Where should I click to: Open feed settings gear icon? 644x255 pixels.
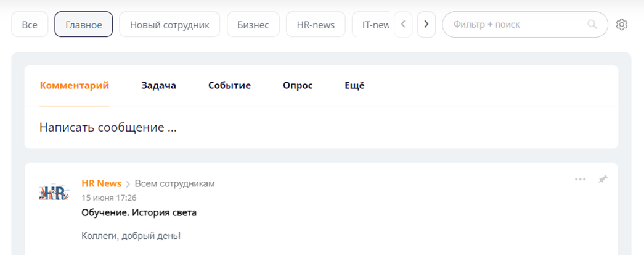tap(621, 25)
